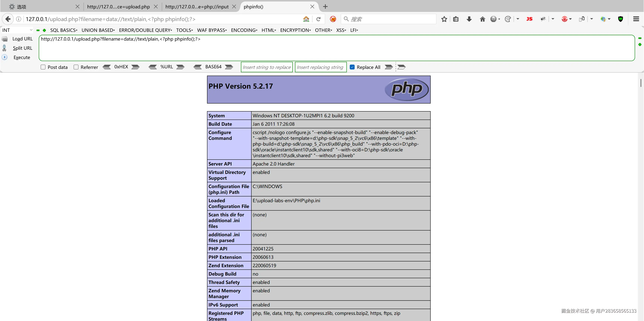Click the browser back arrow button
Image resolution: width=644 pixels, height=321 pixels.
(x=8, y=19)
